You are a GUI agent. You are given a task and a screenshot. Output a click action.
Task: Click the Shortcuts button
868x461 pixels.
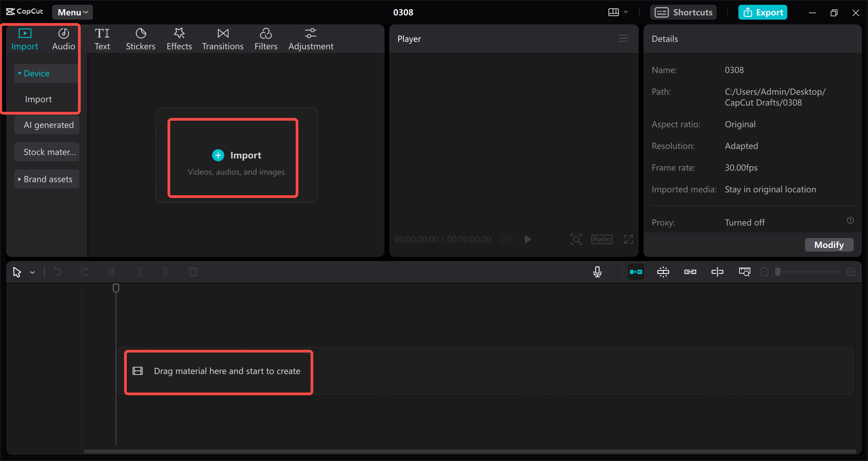pos(683,12)
